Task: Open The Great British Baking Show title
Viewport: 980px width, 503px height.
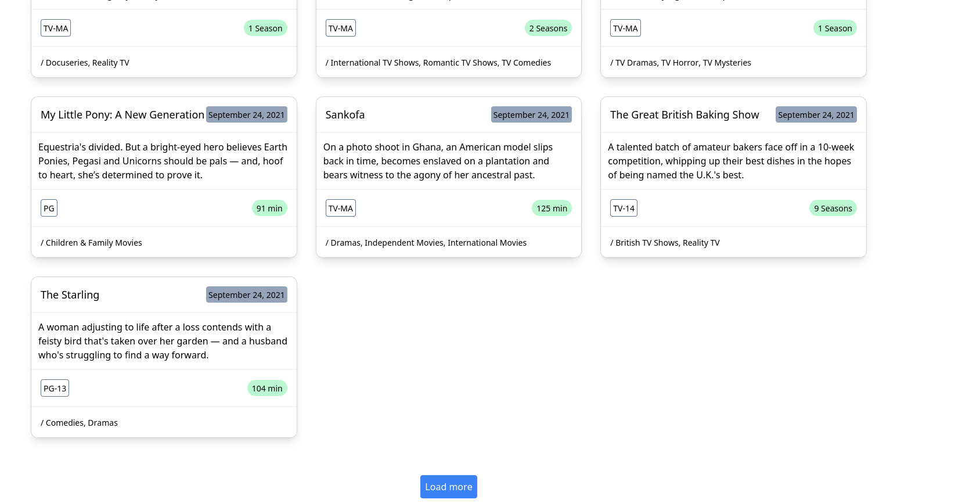Action: [x=684, y=115]
